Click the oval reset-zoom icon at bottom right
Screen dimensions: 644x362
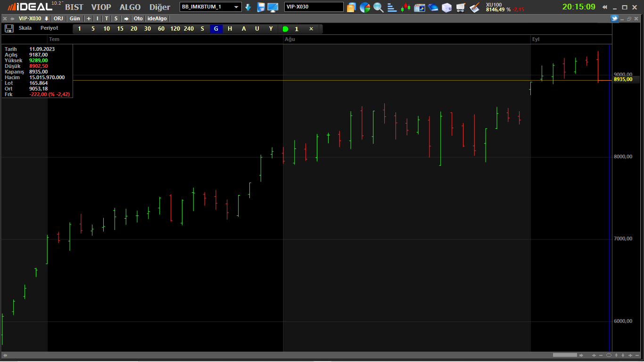609,355
